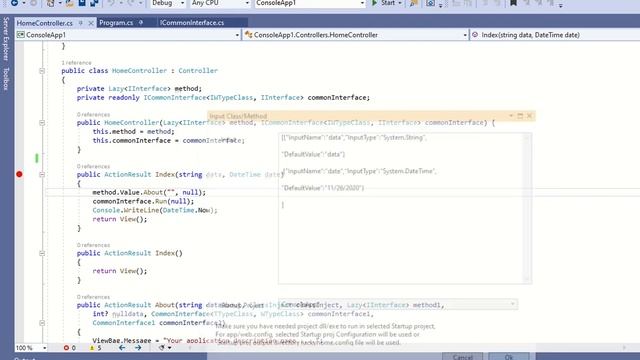This screenshot has height=360, width=640.
Task: Open the ICommonInterface.cs tab
Action: coord(192,23)
